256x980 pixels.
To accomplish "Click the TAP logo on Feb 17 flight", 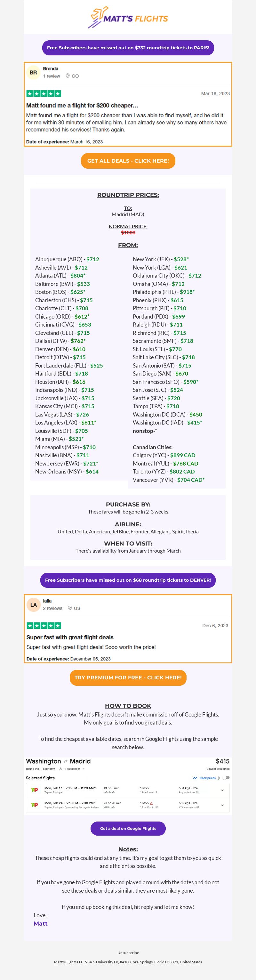I will [x=34, y=790].
